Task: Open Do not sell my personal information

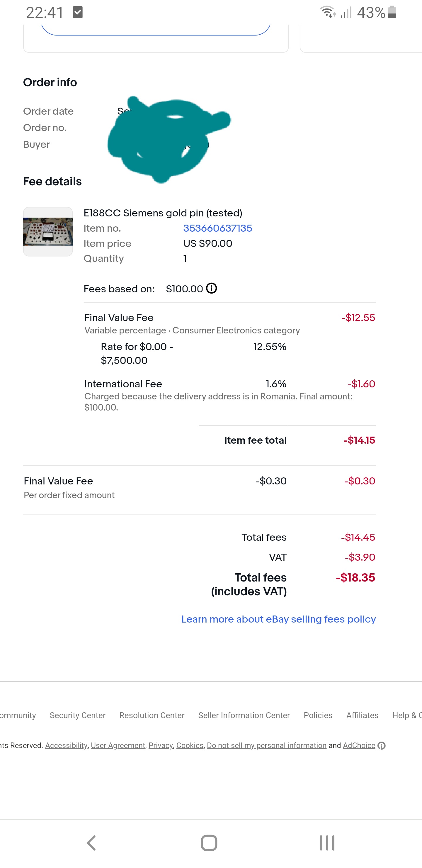Action: pyautogui.click(x=266, y=745)
